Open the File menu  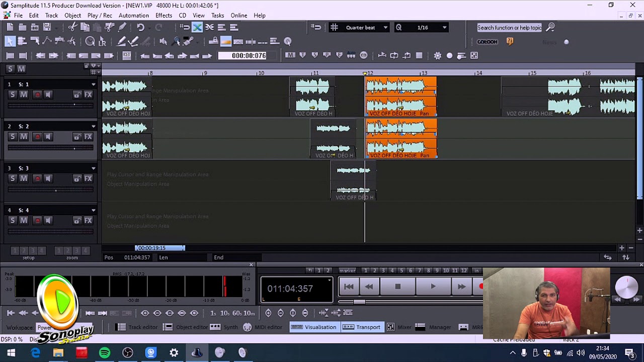pyautogui.click(x=18, y=16)
